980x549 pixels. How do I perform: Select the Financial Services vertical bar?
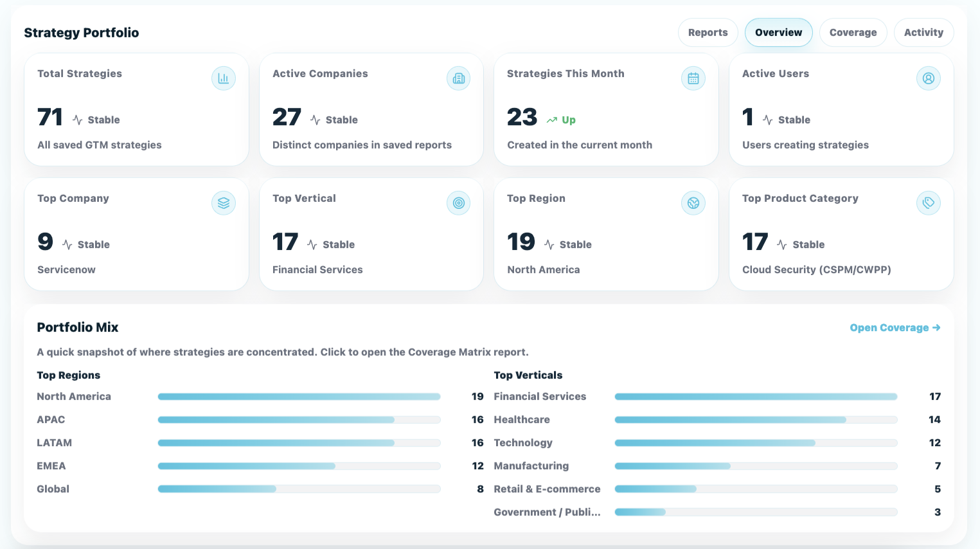click(x=756, y=397)
